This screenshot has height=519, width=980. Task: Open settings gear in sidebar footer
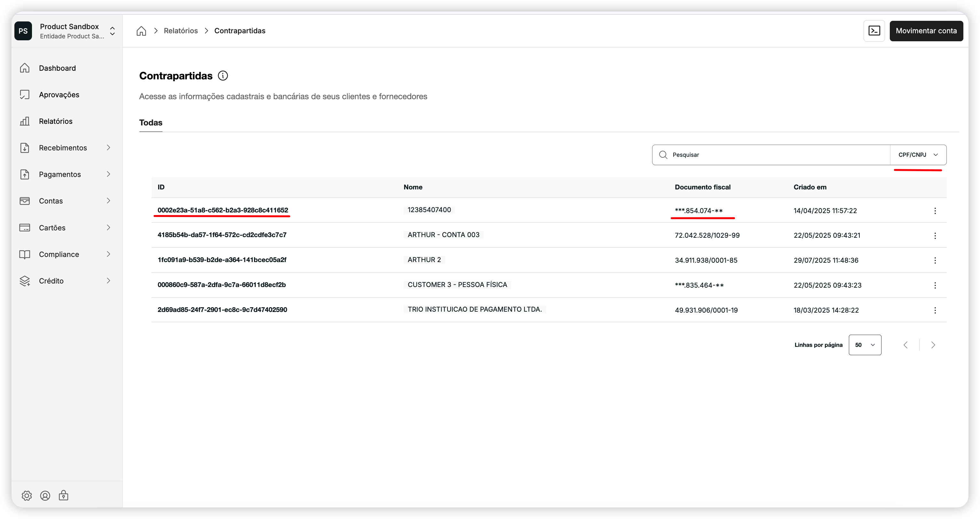pyautogui.click(x=27, y=495)
